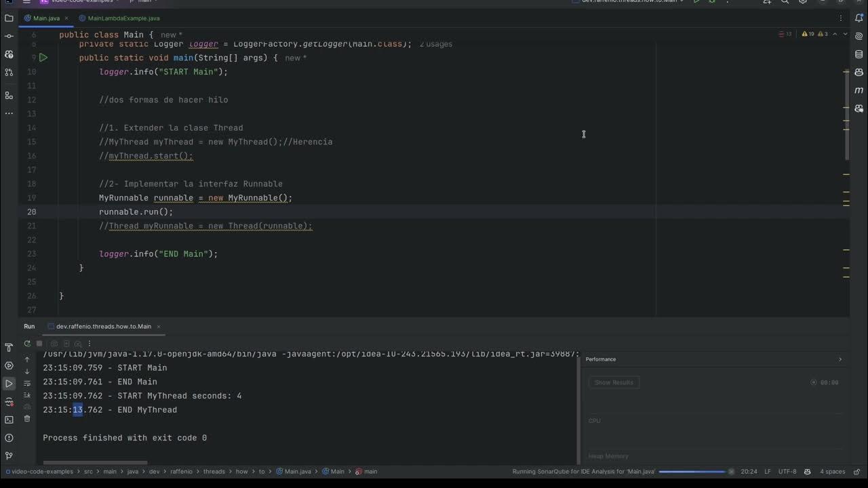The width and height of the screenshot is (868, 488).
Task: Go to previous highlighted error arrow
Action: 835,34
